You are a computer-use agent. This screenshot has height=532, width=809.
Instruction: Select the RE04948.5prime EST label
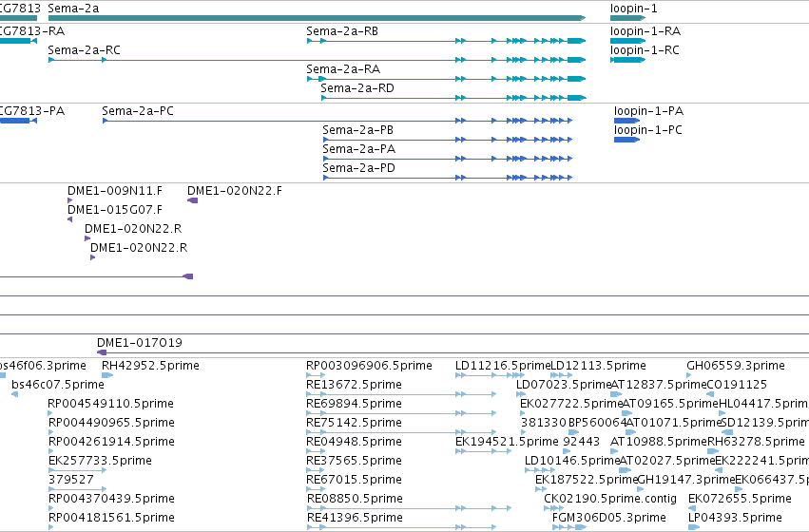pyautogui.click(x=354, y=442)
